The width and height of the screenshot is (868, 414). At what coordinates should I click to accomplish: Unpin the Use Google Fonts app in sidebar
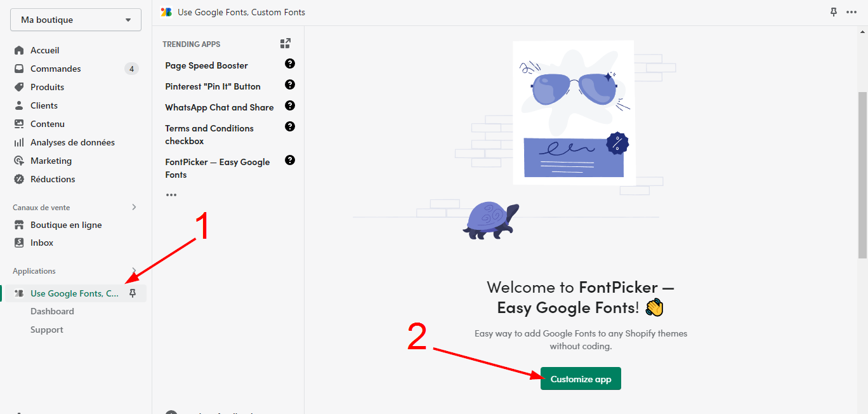133,293
